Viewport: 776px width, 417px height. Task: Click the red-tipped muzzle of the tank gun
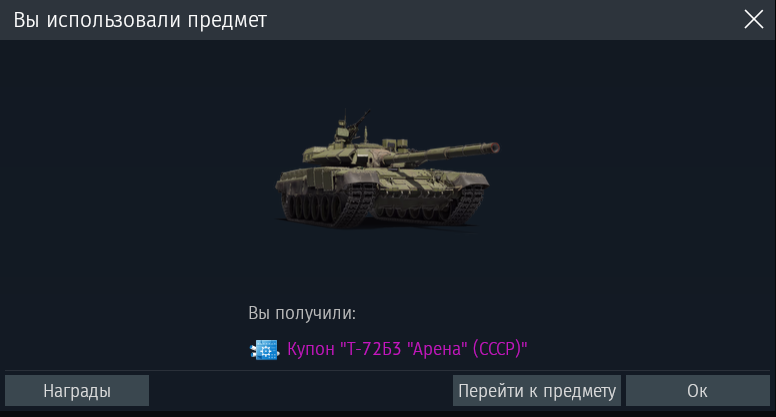tap(494, 147)
